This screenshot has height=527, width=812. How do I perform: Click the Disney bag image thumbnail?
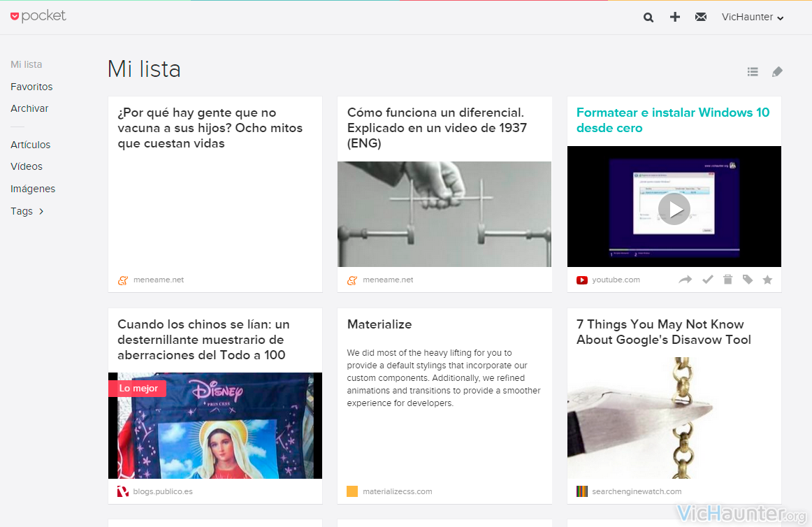point(215,426)
